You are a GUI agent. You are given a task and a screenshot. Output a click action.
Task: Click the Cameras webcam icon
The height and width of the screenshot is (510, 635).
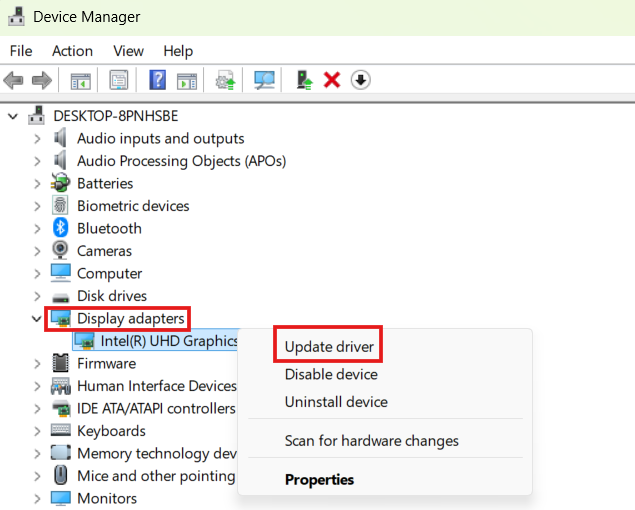(60, 250)
